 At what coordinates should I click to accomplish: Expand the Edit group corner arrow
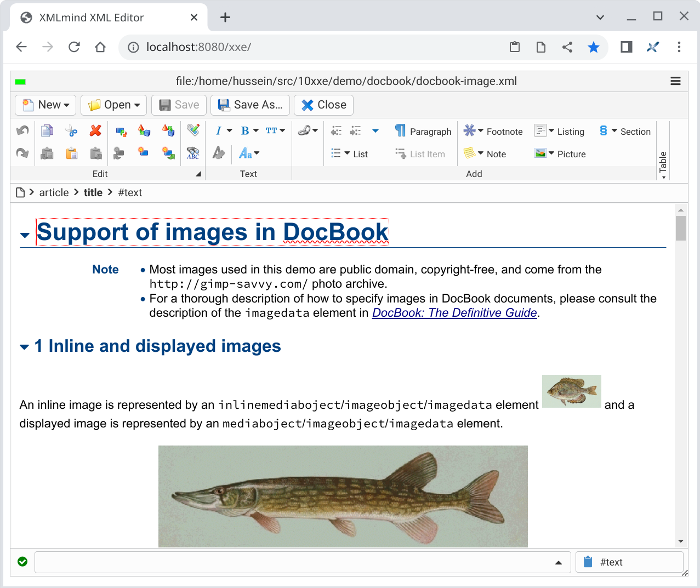tap(198, 174)
